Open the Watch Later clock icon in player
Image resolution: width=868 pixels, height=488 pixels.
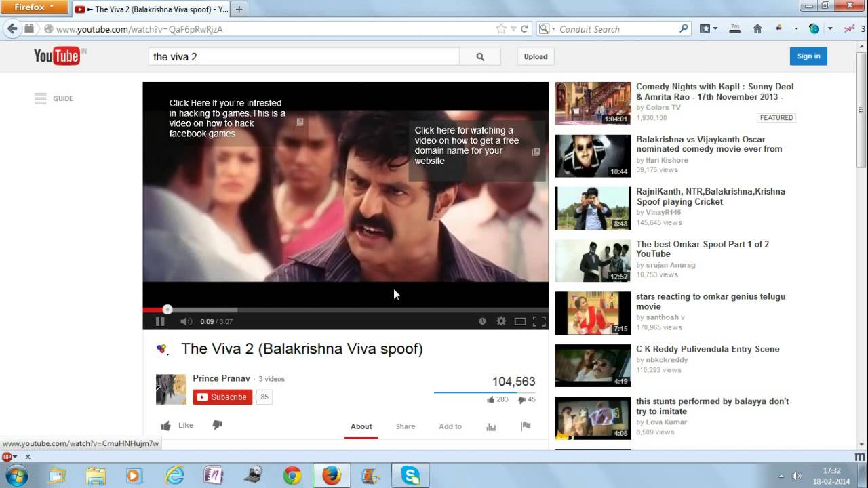click(x=482, y=321)
